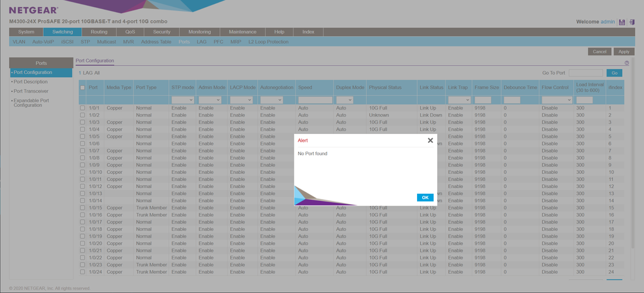The height and width of the screenshot is (293, 644).
Task: Select Port Configuration in sidebar
Action: [x=41, y=73]
